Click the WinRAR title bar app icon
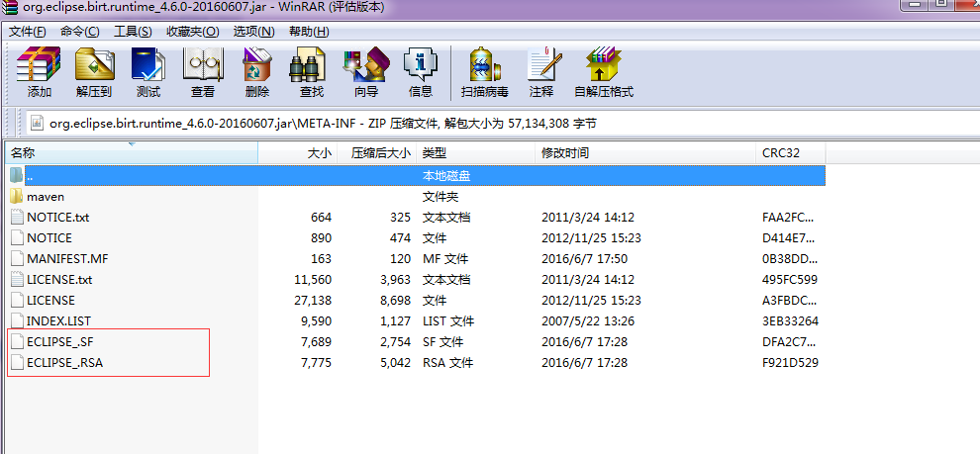Viewport: 980px width, 454px height. tap(10, 8)
